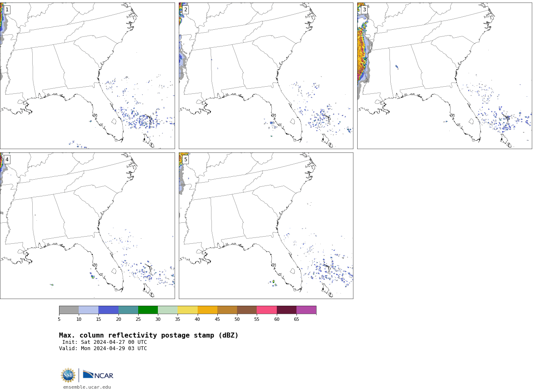Click the yellow 35-40 dBZ swatch
The height and width of the screenshot is (392, 536).
(188, 310)
